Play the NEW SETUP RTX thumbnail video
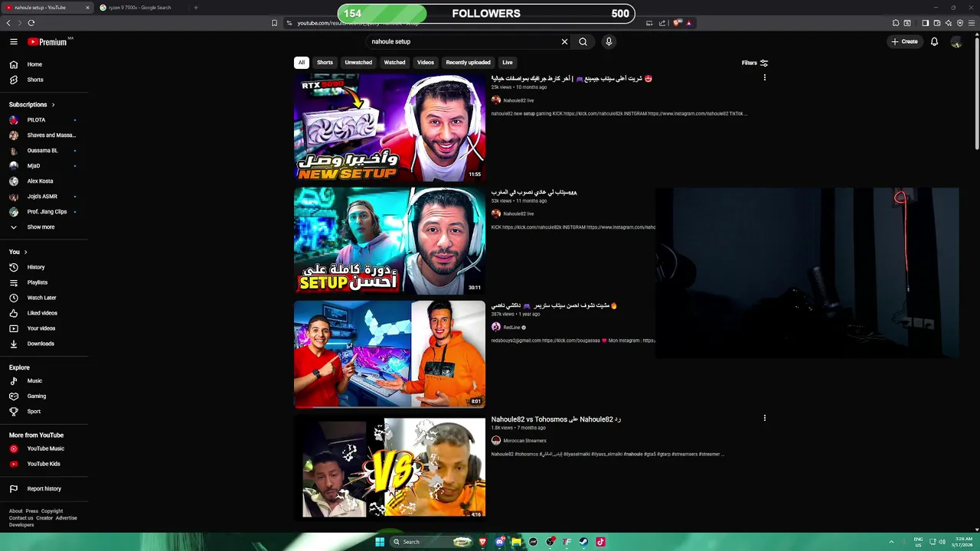 click(x=390, y=128)
